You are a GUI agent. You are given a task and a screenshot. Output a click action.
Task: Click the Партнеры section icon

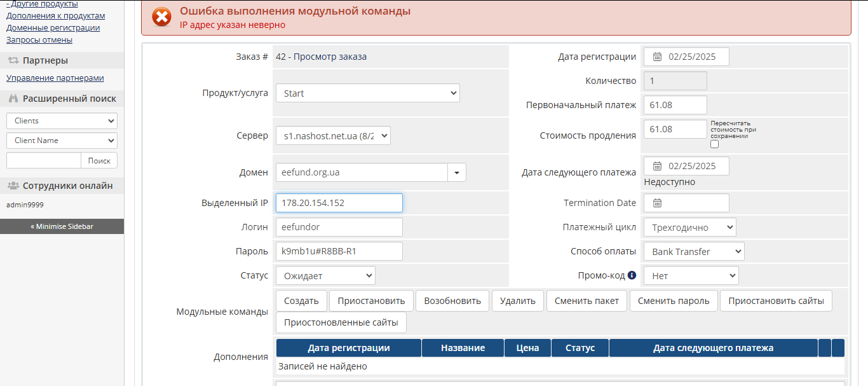(x=13, y=60)
